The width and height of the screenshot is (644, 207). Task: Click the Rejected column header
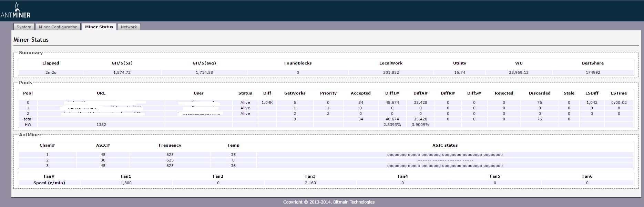pos(504,93)
